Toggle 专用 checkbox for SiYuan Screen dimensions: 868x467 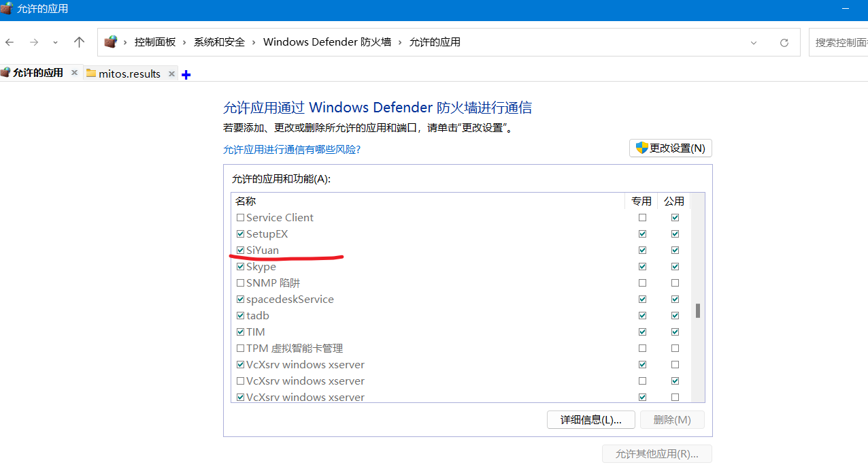(x=642, y=251)
